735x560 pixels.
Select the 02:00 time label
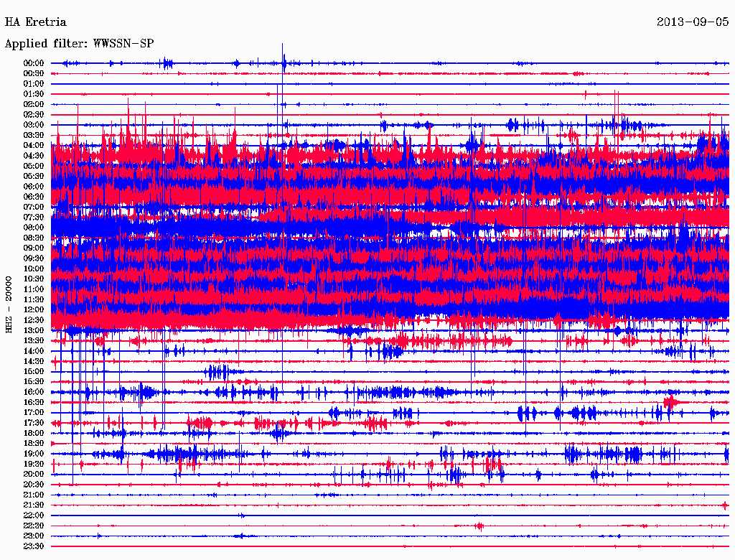pos(34,104)
